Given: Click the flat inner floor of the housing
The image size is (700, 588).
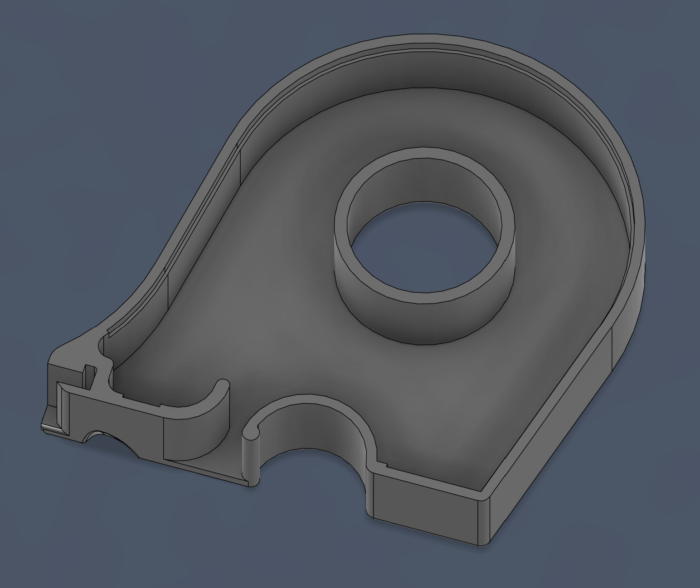Looking at the screenshot, I should pos(281,290).
